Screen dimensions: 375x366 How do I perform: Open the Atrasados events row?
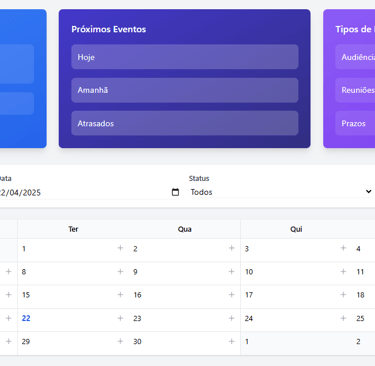pyautogui.click(x=185, y=123)
